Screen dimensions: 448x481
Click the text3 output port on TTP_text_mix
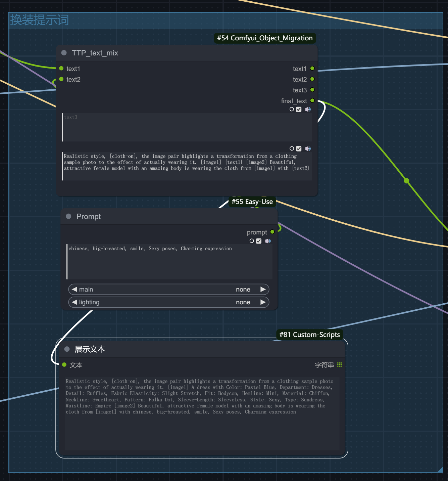coord(312,90)
